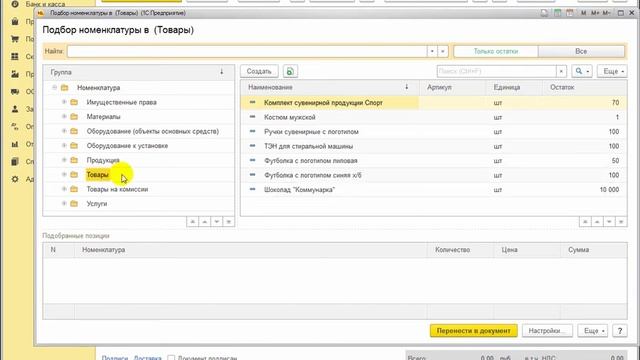Expand the Услуги group
The height and width of the screenshot is (360, 640).
pos(64,203)
